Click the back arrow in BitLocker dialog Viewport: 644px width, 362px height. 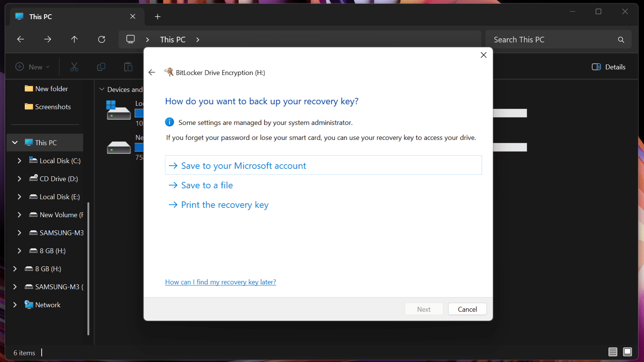(151, 72)
